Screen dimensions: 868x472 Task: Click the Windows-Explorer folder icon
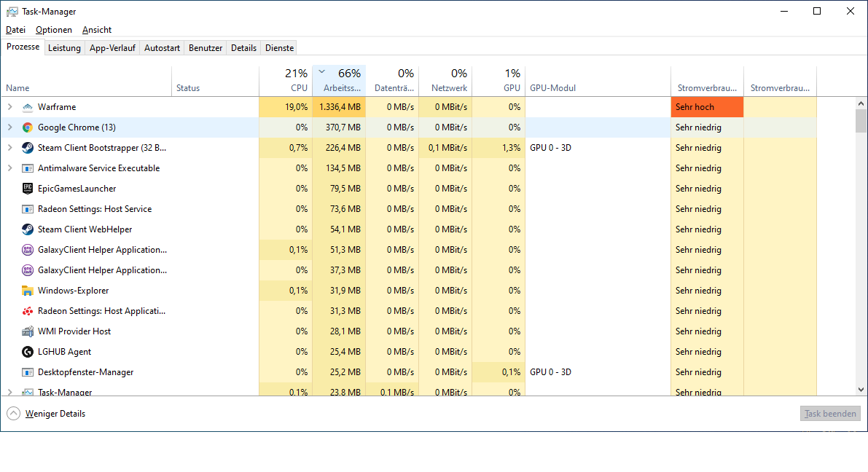[27, 291]
